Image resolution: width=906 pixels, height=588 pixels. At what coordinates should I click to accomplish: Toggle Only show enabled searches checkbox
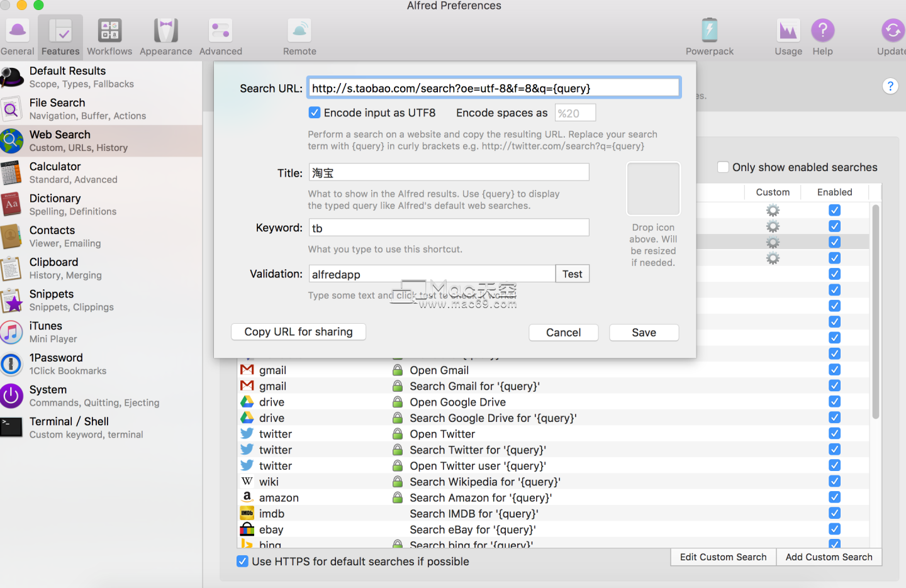pos(724,167)
